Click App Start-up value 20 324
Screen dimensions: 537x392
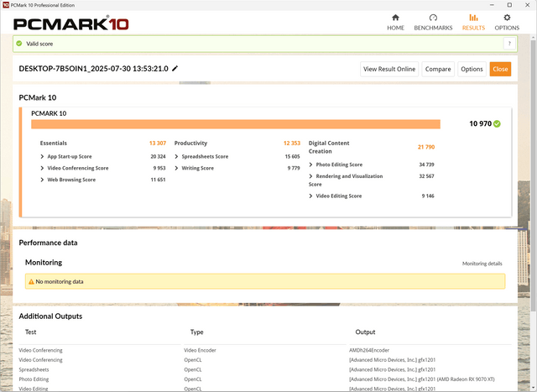tap(158, 157)
